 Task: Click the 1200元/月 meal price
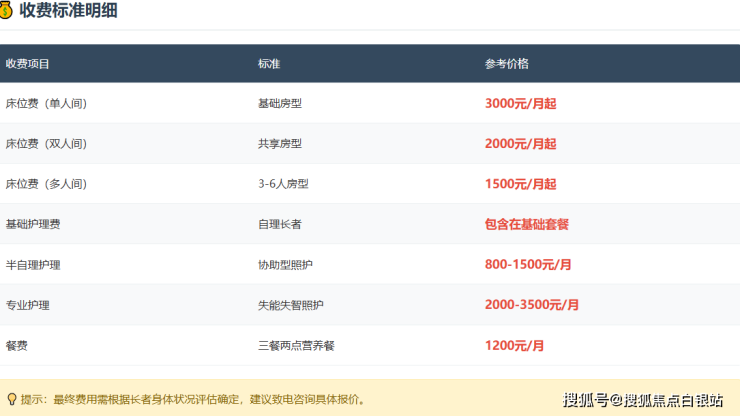click(514, 345)
